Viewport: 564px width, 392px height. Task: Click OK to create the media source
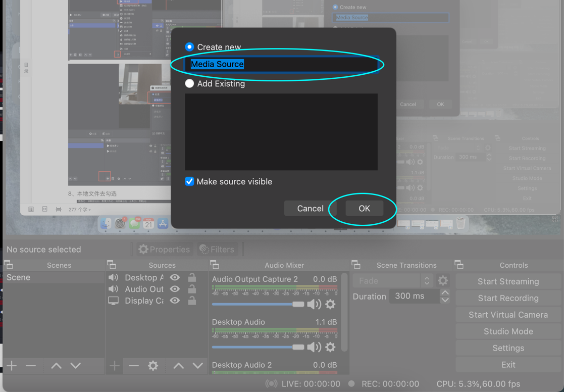coord(364,208)
